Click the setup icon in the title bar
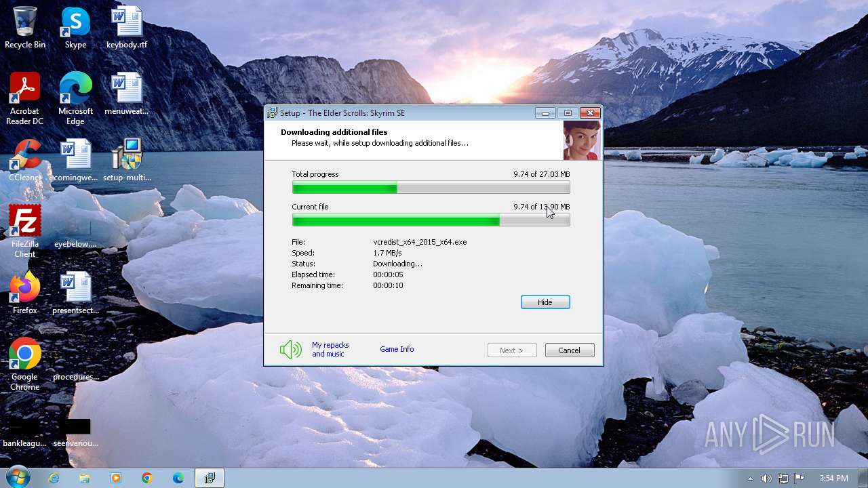This screenshot has width=868, height=488. [272, 113]
